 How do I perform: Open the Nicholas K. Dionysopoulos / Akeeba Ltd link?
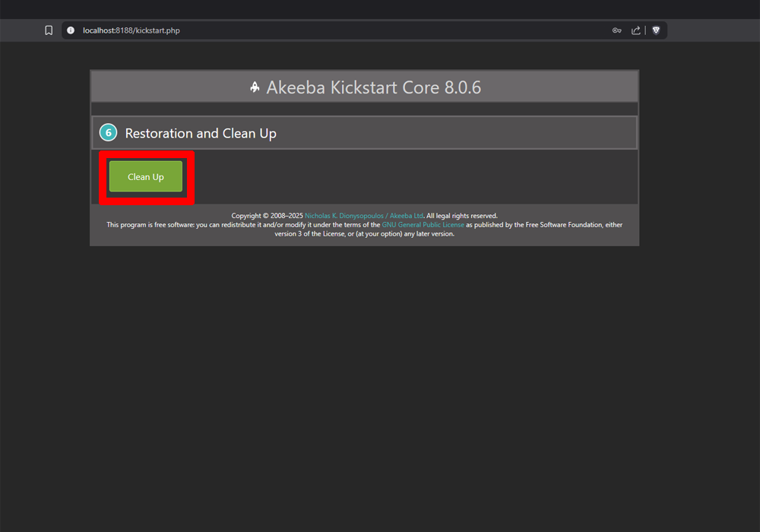pos(363,216)
